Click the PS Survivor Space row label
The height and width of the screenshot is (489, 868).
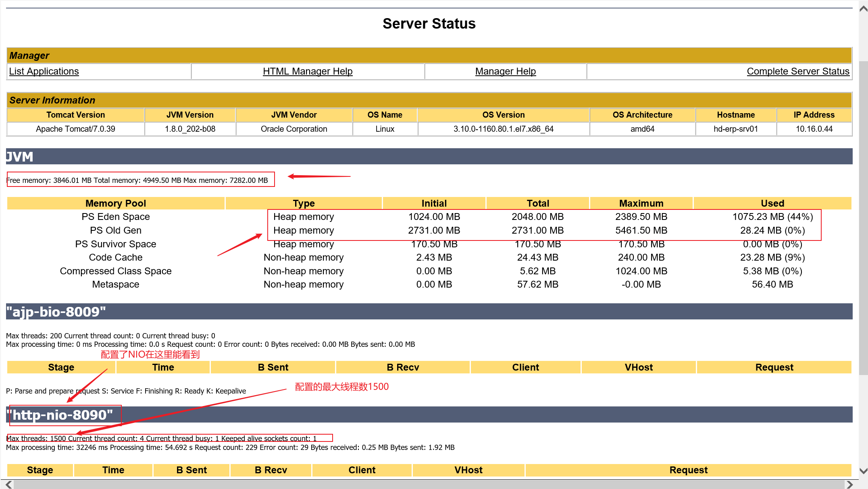[116, 244]
